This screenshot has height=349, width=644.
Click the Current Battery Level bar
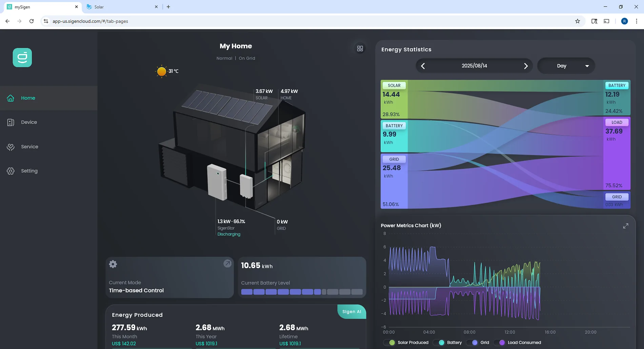(302, 292)
